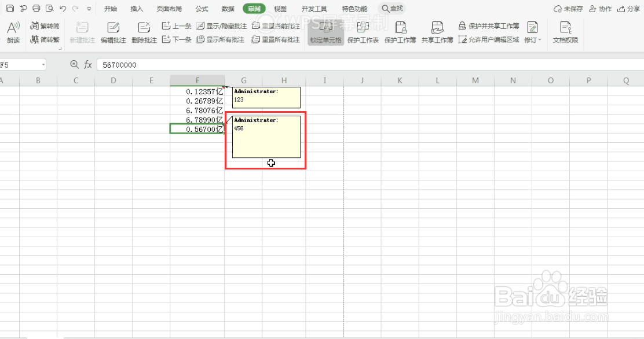This screenshot has height=339, width=644.
Task: Open the Chinese conversion dialog launcher
Action: pyautogui.click(x=60, y=49)
